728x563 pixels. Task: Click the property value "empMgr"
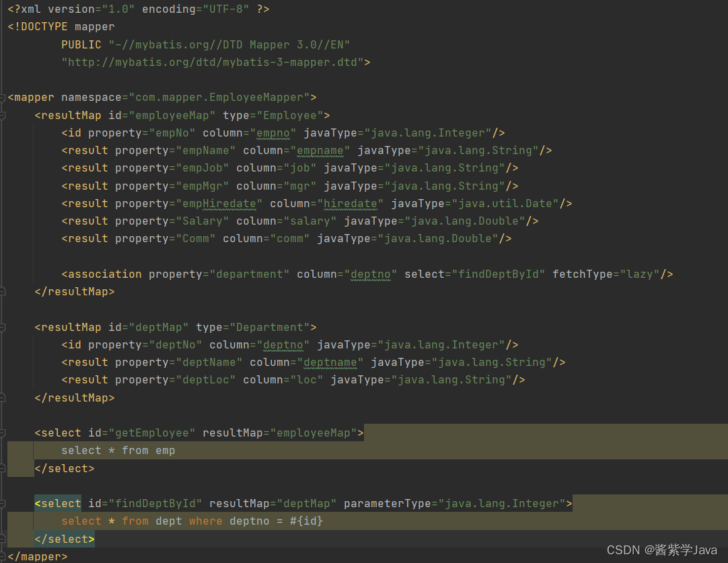click(x=203, y=186)
